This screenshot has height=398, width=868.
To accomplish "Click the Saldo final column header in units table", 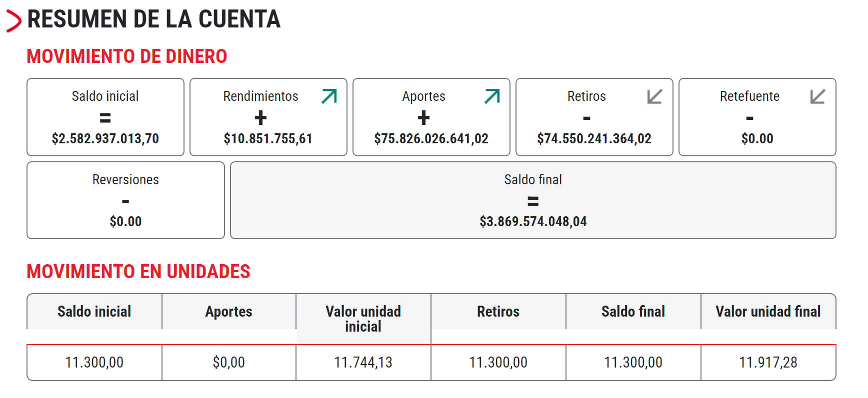I will tap(633, 312).
